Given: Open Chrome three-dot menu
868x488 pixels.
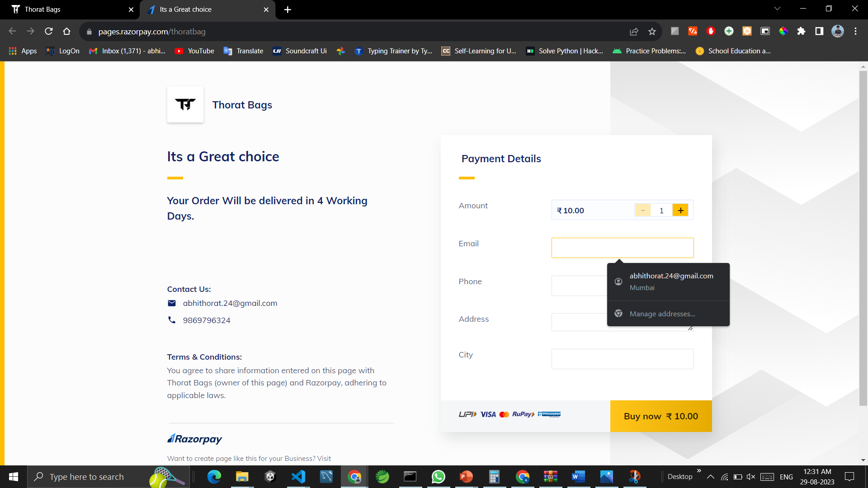Looking at the screenshot, I should (x=855, y=31).
